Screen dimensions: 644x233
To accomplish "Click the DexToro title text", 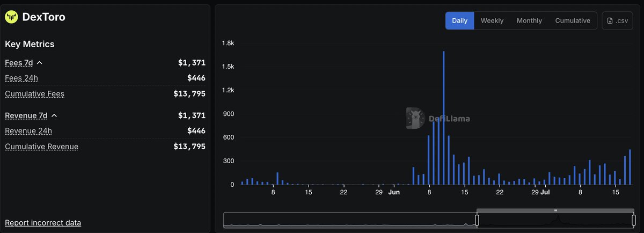I will pyautogui.click(x=43, y=17).
